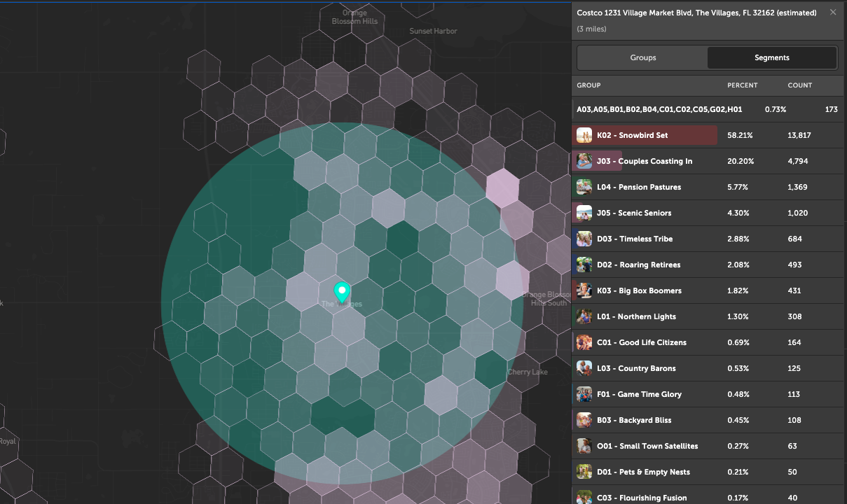Open the D02 Roaring Retirees thumbnail
This screenshot has height=504, width=847.
[584, 265]
